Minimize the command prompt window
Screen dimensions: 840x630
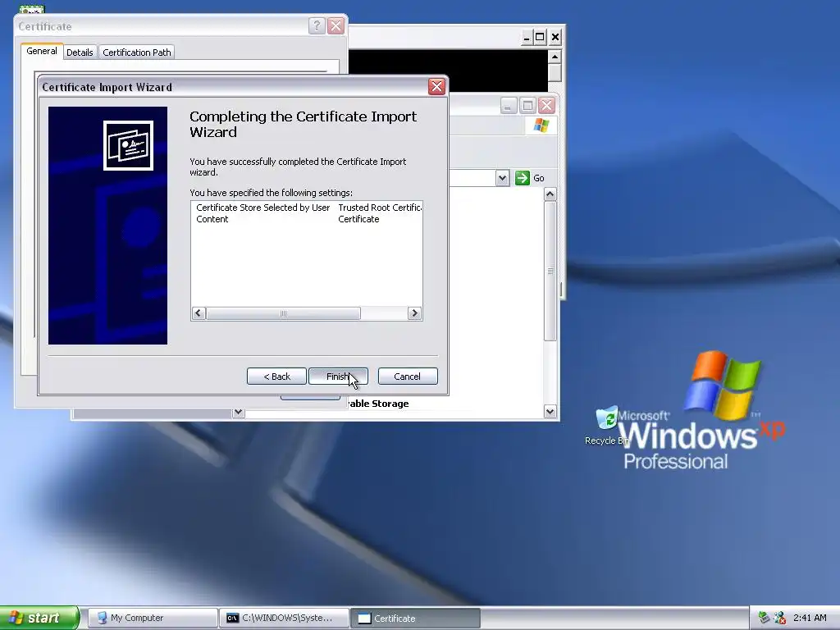(x=526, y=37)
